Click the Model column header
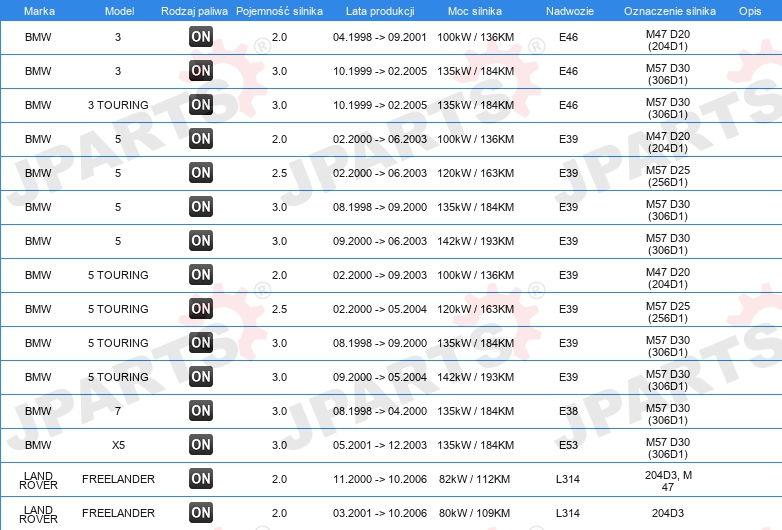The height and width of the screenshot is (530, 782). coord(119,11)
